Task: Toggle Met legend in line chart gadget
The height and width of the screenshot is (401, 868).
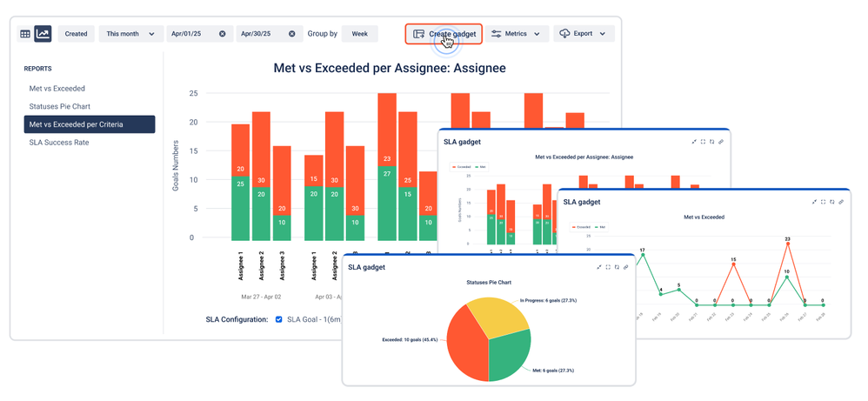Action: coord(601,226)
